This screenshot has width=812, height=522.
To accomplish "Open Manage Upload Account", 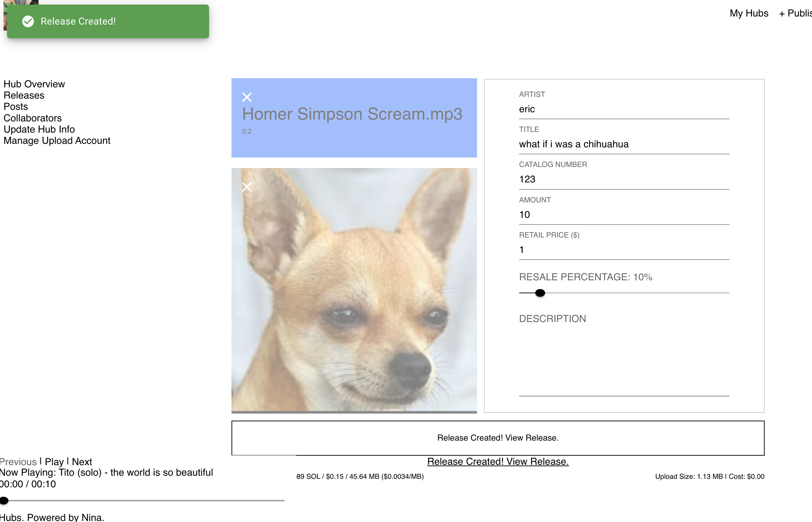I will click(x=57, y=140).
